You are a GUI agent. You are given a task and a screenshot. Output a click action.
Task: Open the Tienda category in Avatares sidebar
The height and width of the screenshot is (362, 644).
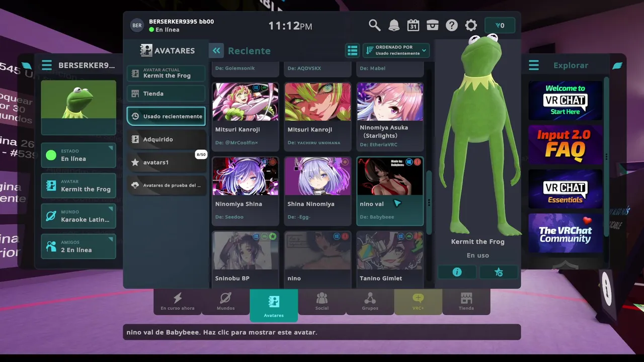coord(166,94)
